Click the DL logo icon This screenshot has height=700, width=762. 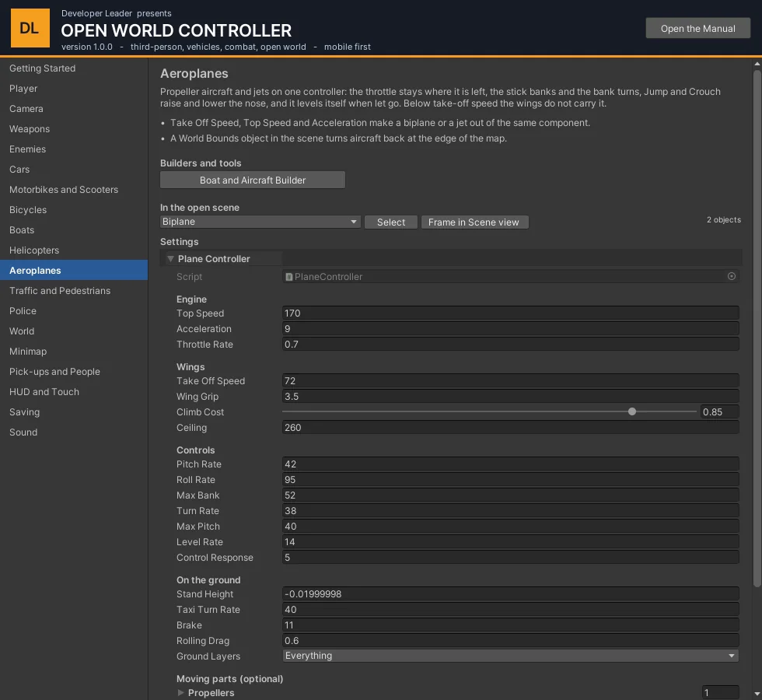tap(30, 28)
